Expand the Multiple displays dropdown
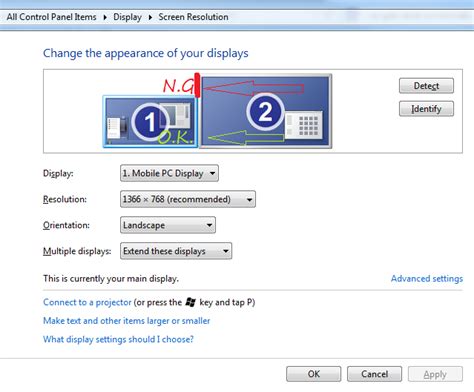The height and width of the screenshot is (392, 474). [176, 251]
